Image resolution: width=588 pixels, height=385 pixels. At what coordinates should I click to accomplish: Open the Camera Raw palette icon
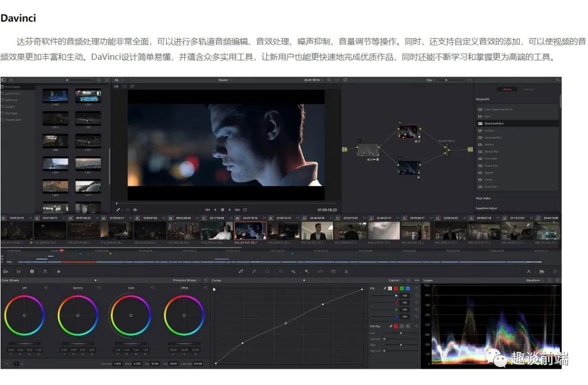[x=5, y=271]
